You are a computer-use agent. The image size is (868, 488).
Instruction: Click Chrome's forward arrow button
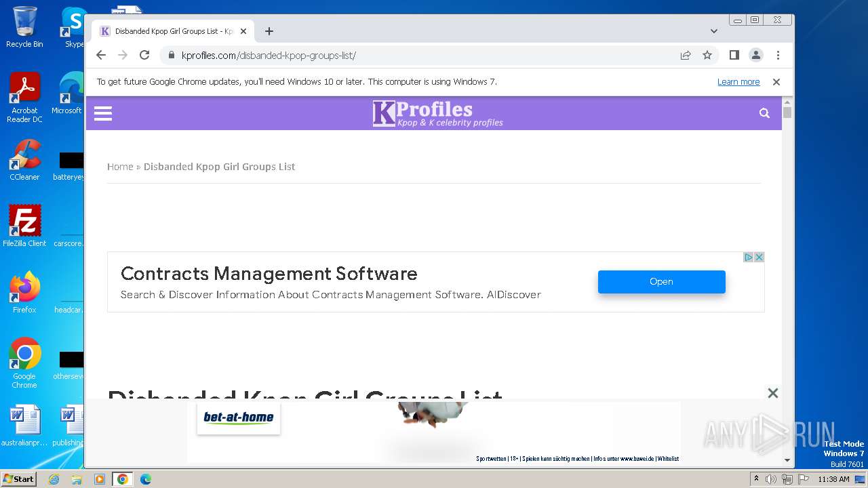(x=123, y=55)
